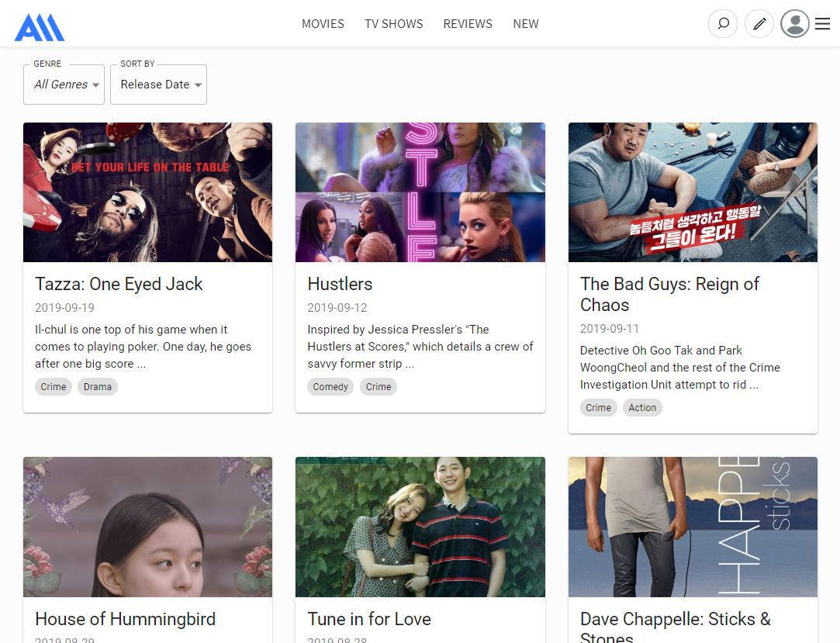Click the date 2019-09-12
The image size is (840, 643).
(337, 308)
